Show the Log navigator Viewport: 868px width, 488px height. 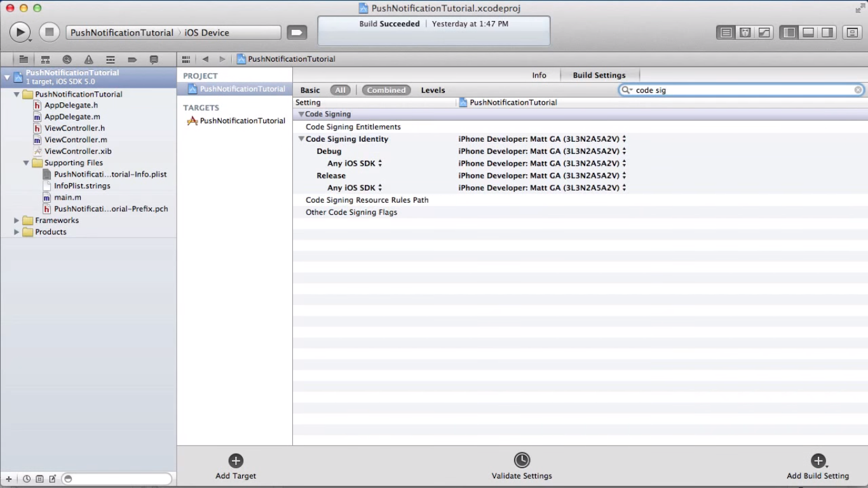pos(154,59)
